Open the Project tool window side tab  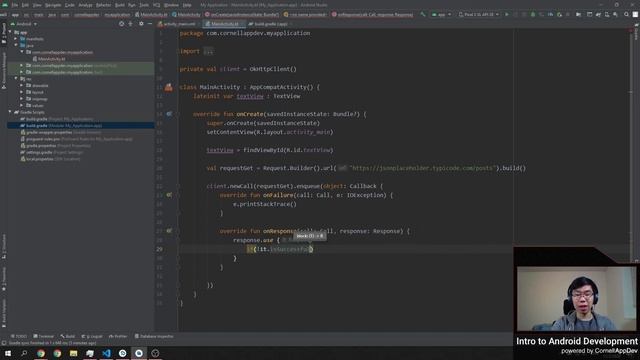[x=4, y=33]
